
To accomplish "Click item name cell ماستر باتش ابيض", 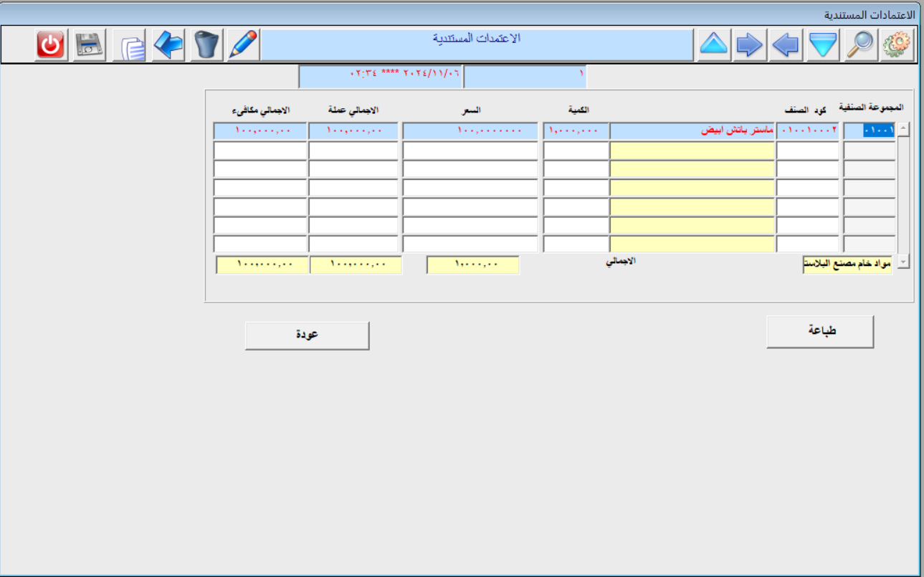I will point(692,131).
